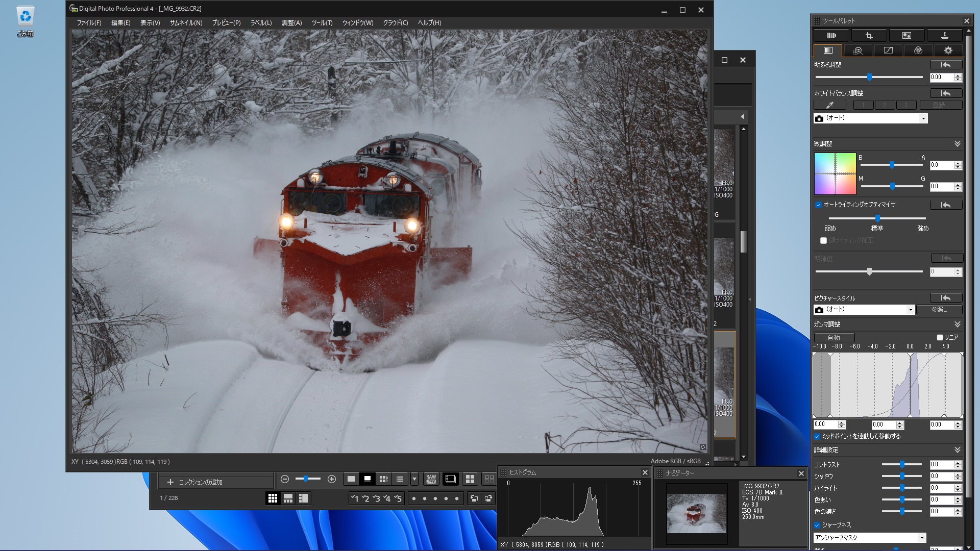Collapse the 詳細設定 advanced section

[x=958, y=450]
